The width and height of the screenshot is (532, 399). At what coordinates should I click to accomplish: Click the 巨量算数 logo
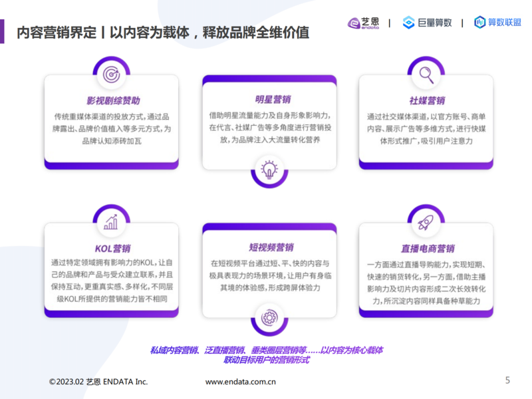(x=427, y=23)
